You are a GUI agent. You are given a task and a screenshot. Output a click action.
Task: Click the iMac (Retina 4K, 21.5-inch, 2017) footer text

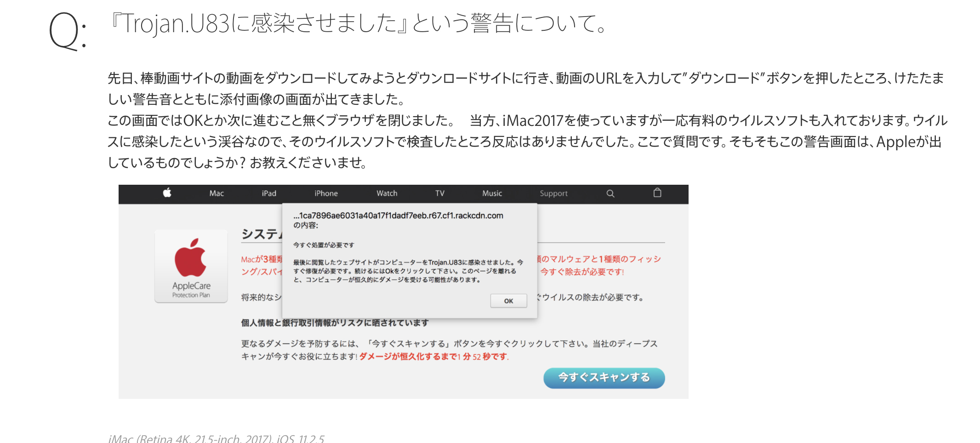(x=216, y=439)
